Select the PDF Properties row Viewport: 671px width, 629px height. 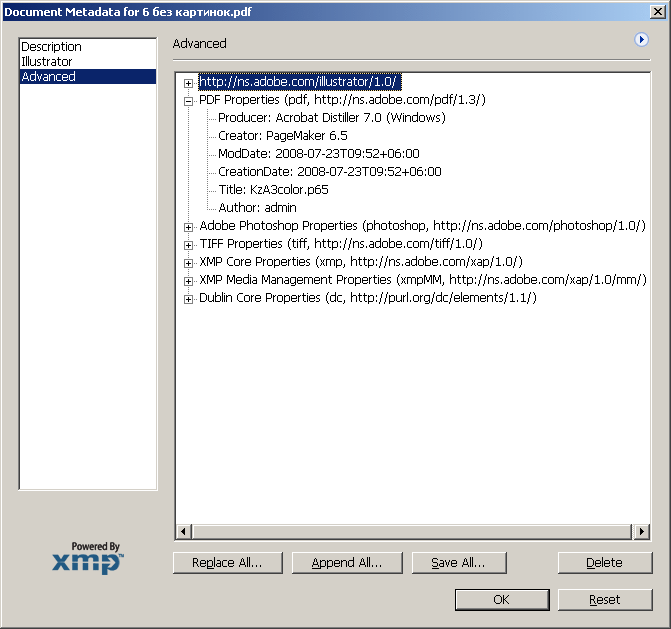pyautogui.click(x=342, y=100)
